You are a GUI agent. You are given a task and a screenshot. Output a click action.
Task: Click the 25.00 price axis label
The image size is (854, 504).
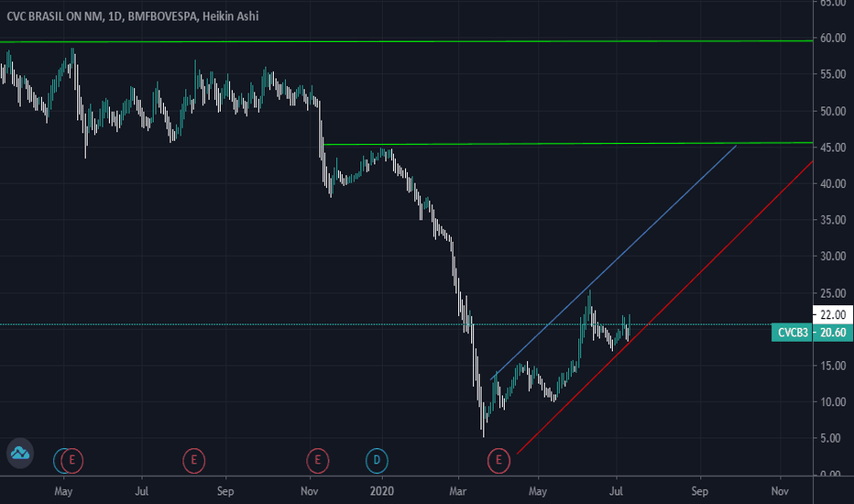tap(833, 293)
